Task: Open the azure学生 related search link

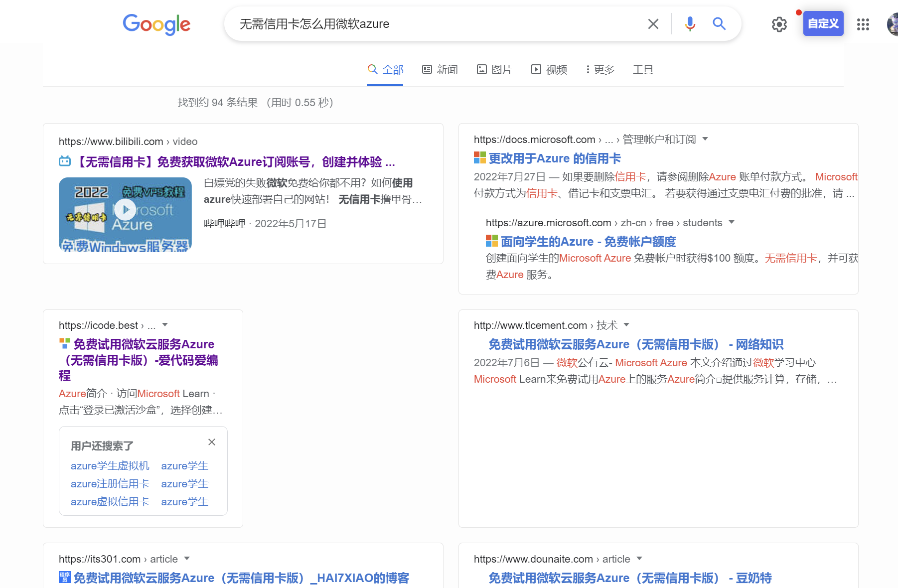Action: (184, 465)
